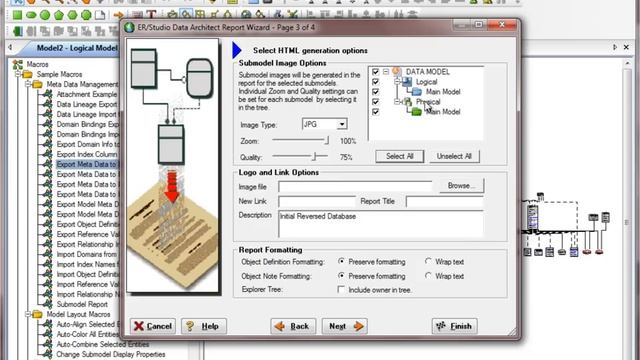Screen dimensions: 640x360
Task: Click macro icon beside Auto-Color All Entities
Action: (x=48, y=334)
